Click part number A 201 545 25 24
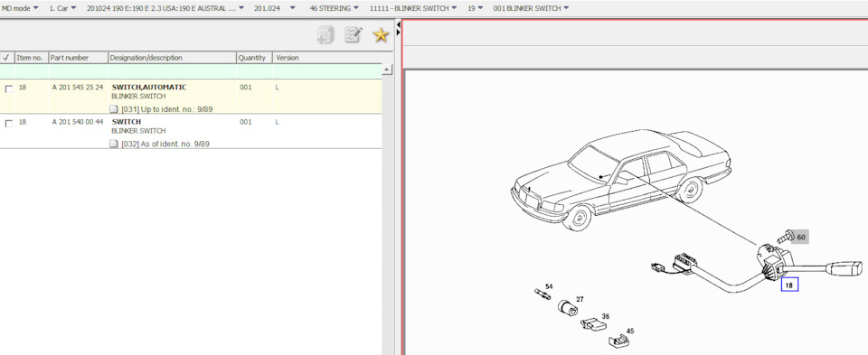This screenshot has width=868, height=355. [78, 88]
